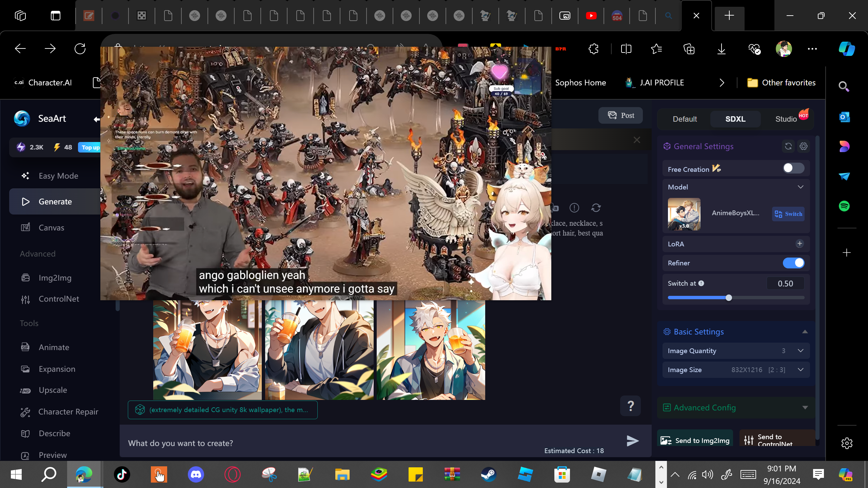This screenshot has width=868, height=488.
Task: Show more bookmarks with chevron
Action: [722, 83]
